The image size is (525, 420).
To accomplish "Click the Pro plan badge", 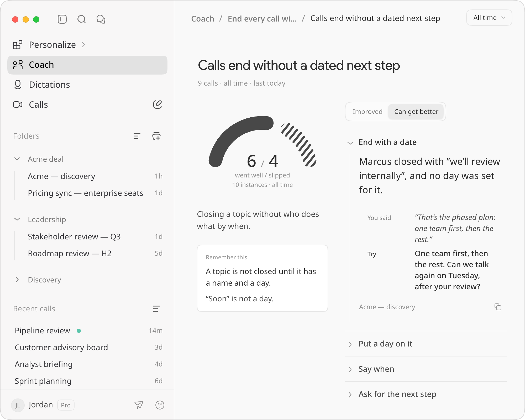I will tap(66, 405).
